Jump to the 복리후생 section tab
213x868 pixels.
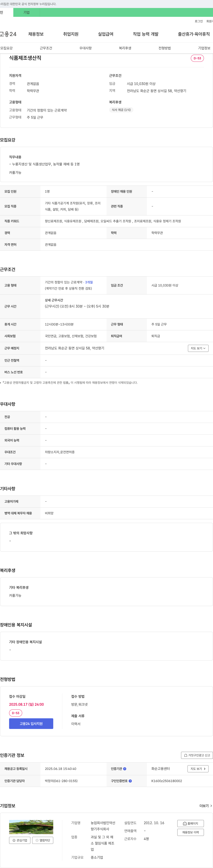[x=125, y=48]
